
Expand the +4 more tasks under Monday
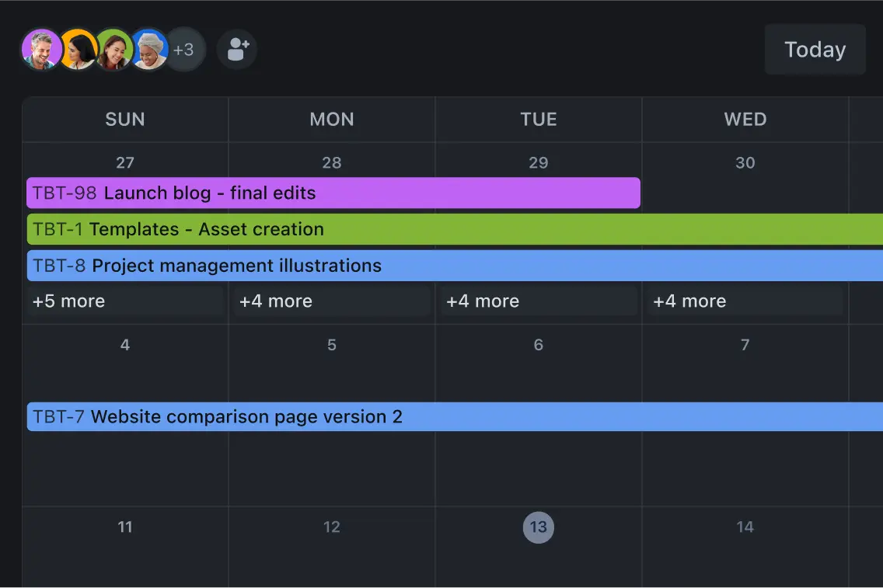pyautogui.click(x=275, y=301)
